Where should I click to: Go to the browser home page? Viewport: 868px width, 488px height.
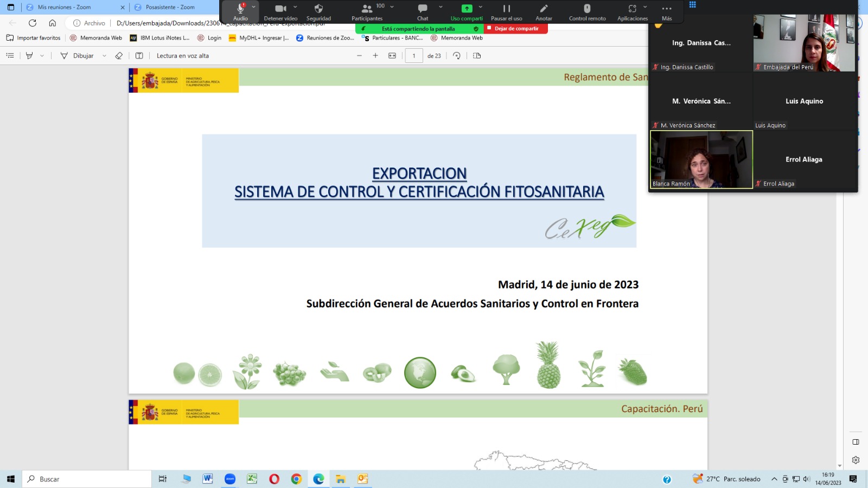52,23
